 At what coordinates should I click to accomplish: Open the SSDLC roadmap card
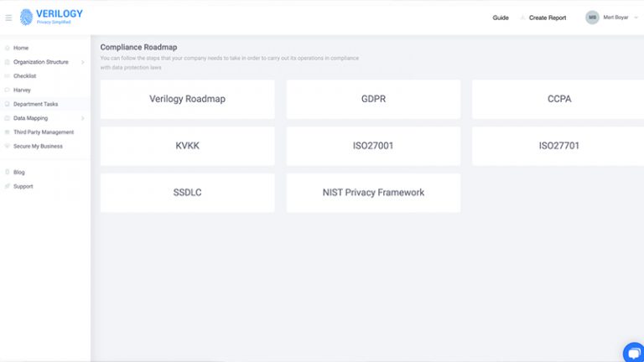(187, 193)
